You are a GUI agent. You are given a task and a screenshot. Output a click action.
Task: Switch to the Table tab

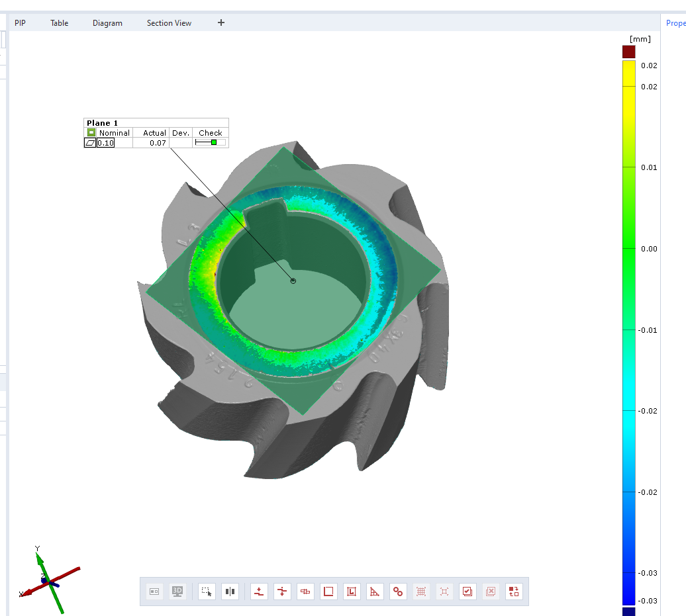(59, 23)
